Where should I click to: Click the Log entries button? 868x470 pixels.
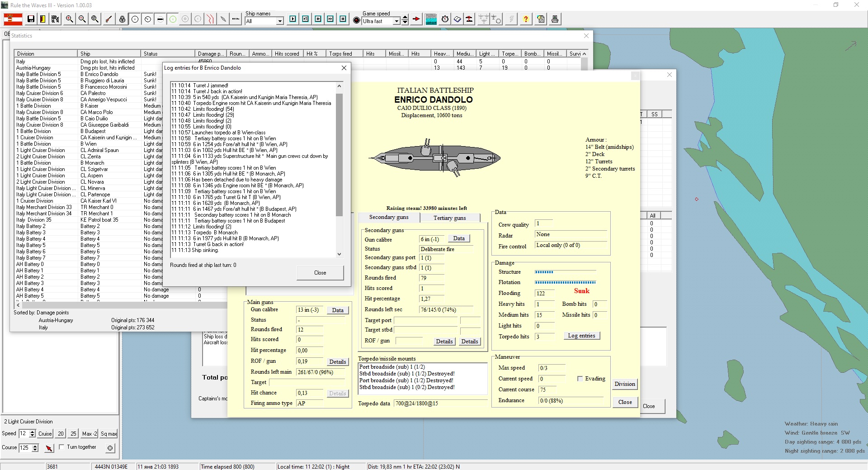click(x=581, y=336)
